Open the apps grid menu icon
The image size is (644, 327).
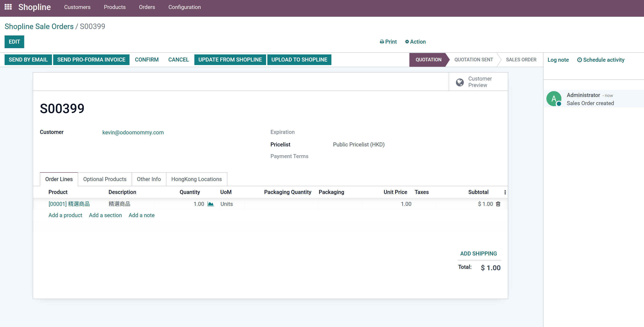pyautogui.click(x=8, y=7)
